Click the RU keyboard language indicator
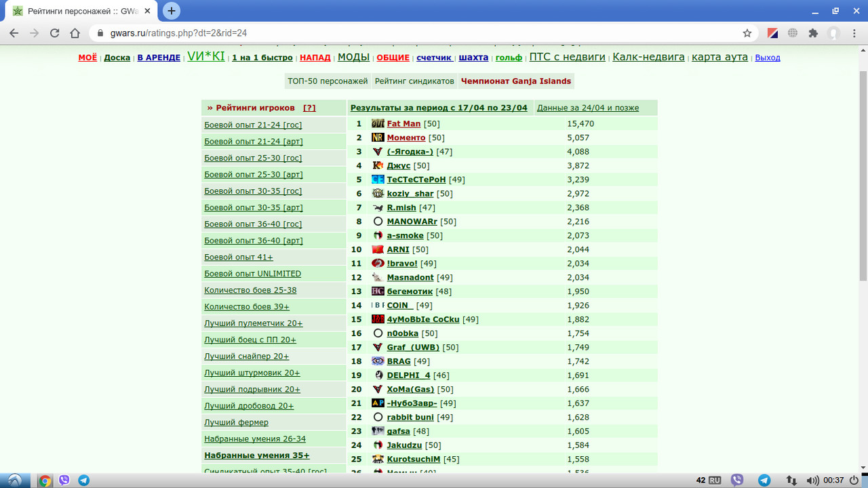Viewport: 868px width, 488px height. click(x=715, y=481)
